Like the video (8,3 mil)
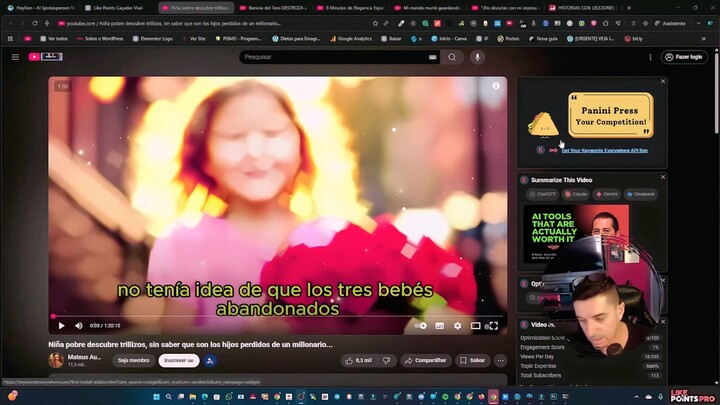Viewport: 720px width, 405px height. click(359, 360)
